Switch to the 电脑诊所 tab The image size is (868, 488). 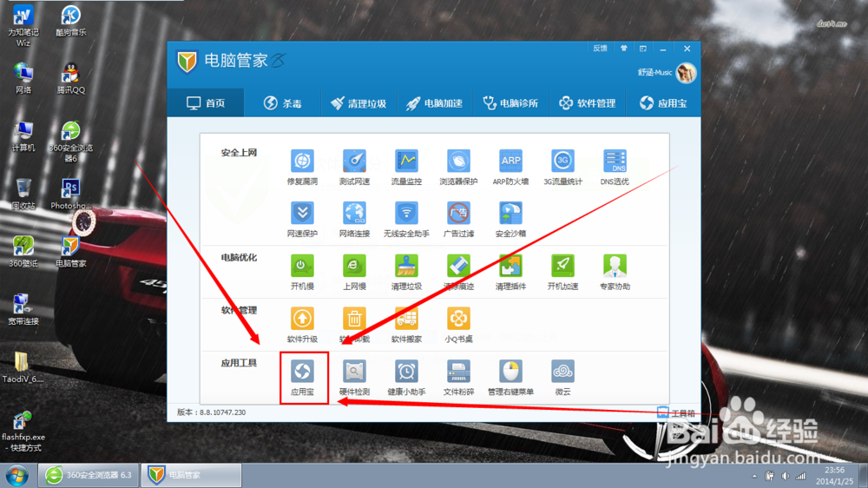[510, 103]
